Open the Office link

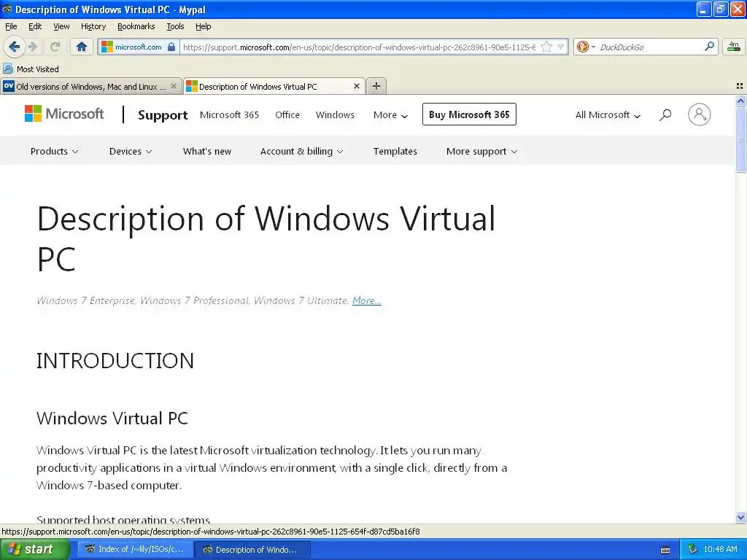(287, 114)
